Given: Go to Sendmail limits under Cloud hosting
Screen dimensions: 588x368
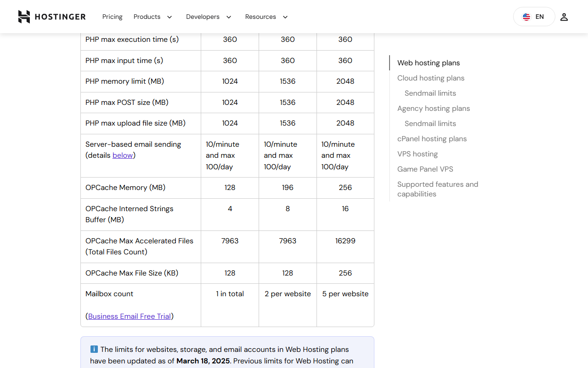Looking at the screenshot, I should coord(430,93).
